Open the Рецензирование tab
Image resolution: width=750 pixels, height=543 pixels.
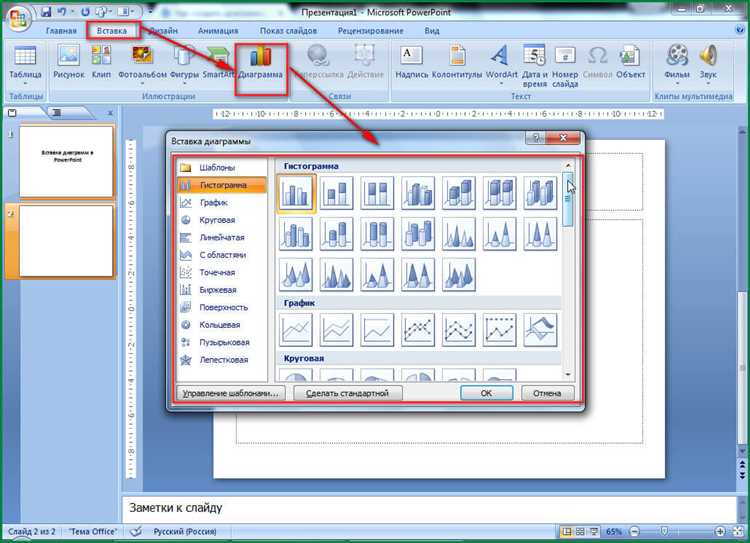click(x=371, y=31)
